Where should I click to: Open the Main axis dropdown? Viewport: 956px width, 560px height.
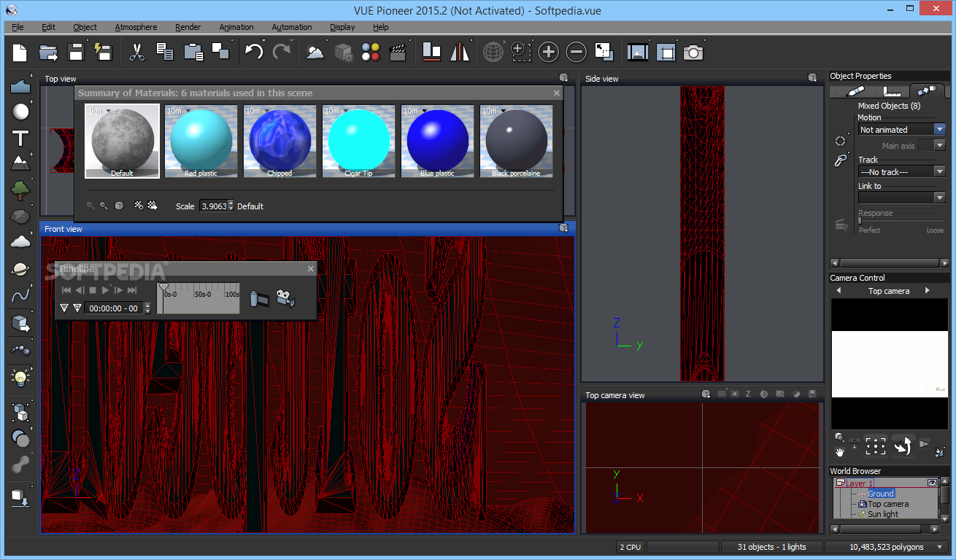(932, 146)
